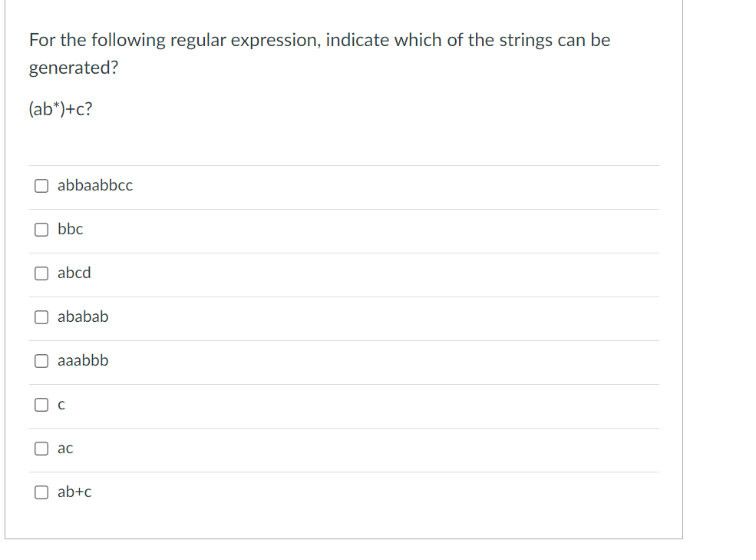756x560 pixels.
Task: Click the word "generated?" in the question
Action: (x=73, y=68)
